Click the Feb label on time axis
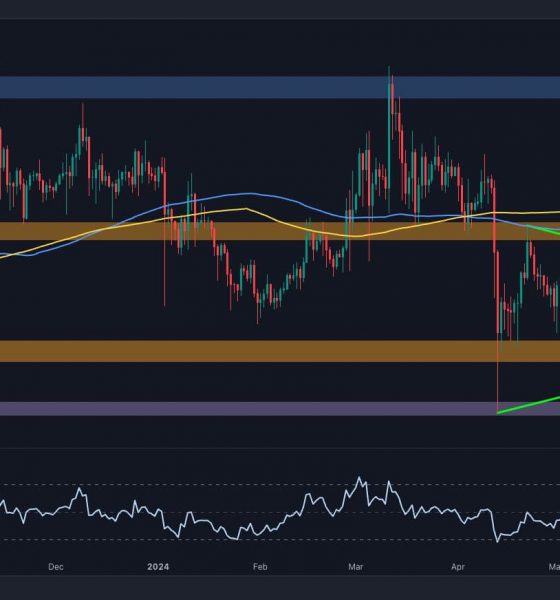Screen dimensions: 560x600 click(x=260, y=567)
